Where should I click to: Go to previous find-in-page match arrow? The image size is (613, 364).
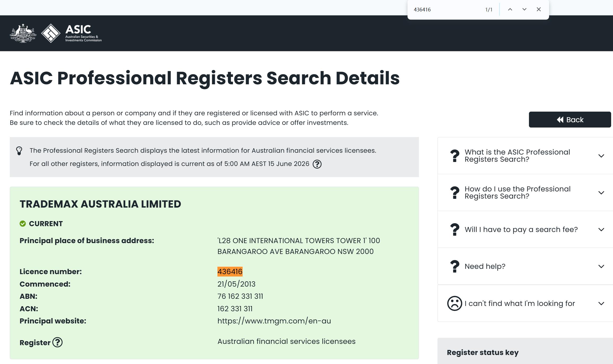click(x=510, y=9)
